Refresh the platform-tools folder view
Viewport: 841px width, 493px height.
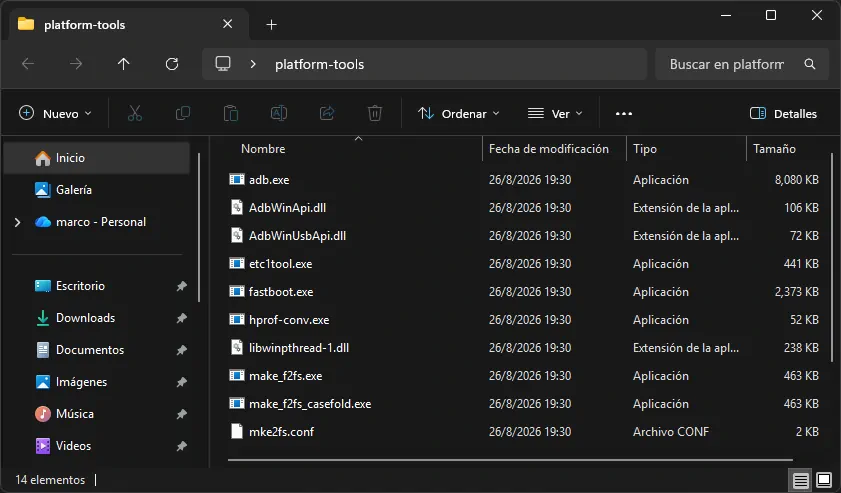pyautogui.click(x=172, y=64)
